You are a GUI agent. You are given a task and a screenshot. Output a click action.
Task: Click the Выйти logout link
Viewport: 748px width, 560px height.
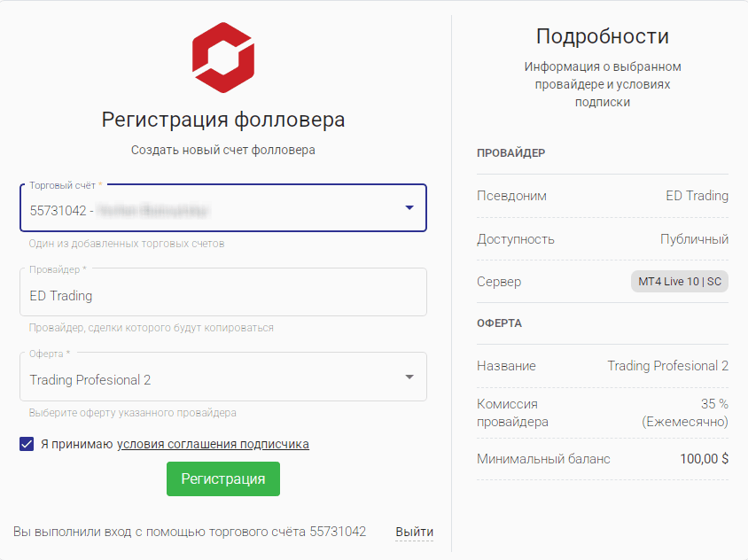coord(415,532)
